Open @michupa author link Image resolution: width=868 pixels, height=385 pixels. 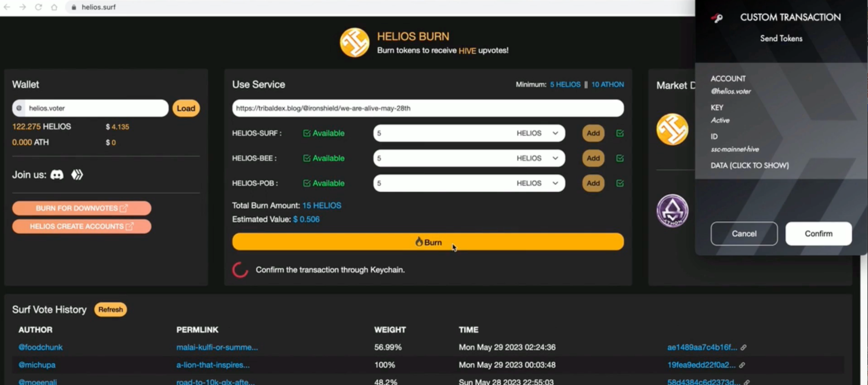(x=37, y=365)
